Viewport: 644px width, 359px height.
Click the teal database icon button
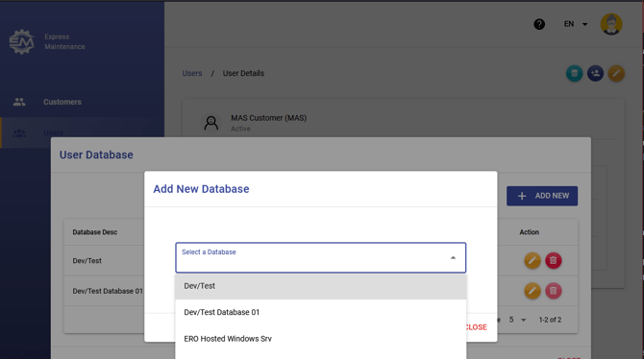[574, 74]
